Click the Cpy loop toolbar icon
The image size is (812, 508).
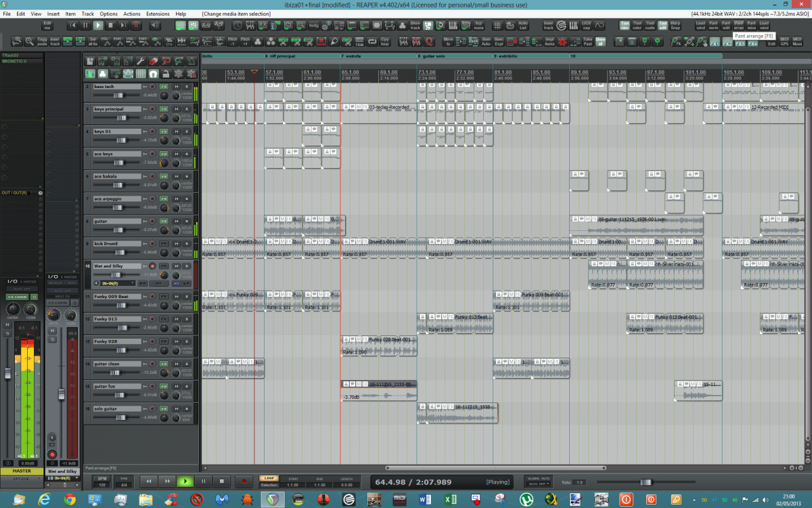coord(384,42)
